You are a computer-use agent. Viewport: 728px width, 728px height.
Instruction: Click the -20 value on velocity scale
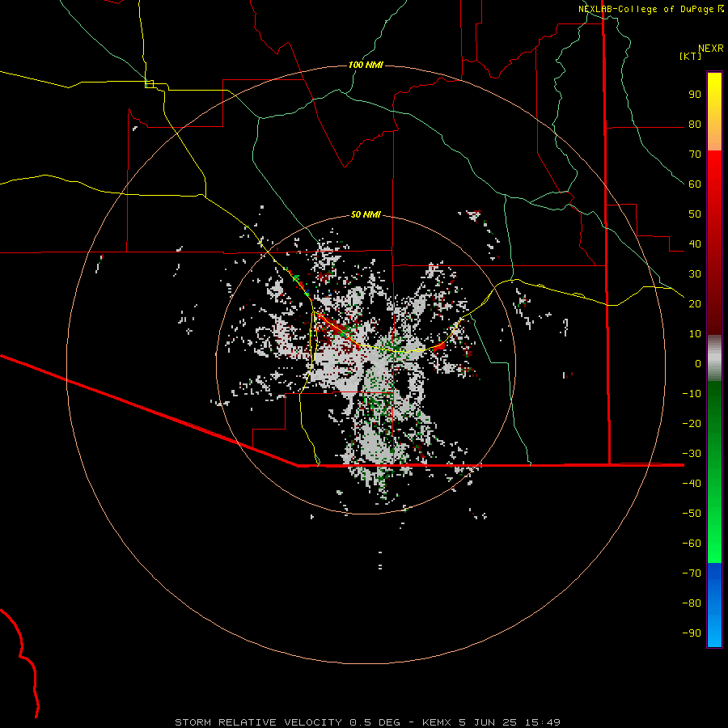(x=692, y=424)
